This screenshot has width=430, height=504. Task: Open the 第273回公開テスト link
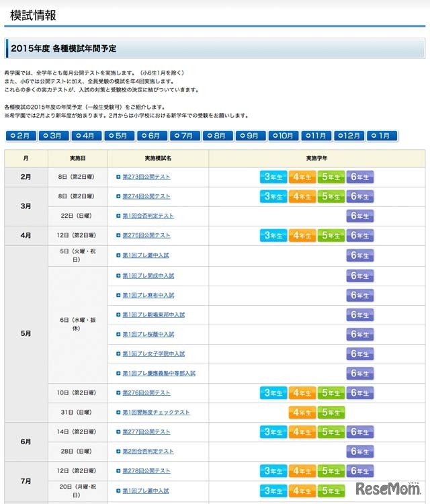point(146,177)
